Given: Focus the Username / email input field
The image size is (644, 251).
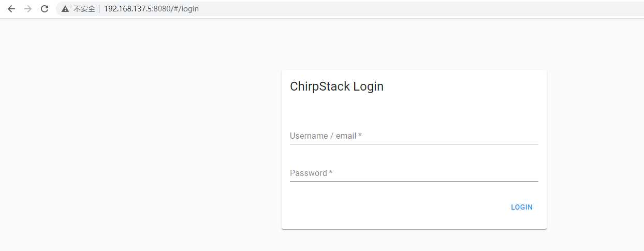Looking at the screenshot, I should 414,136.
